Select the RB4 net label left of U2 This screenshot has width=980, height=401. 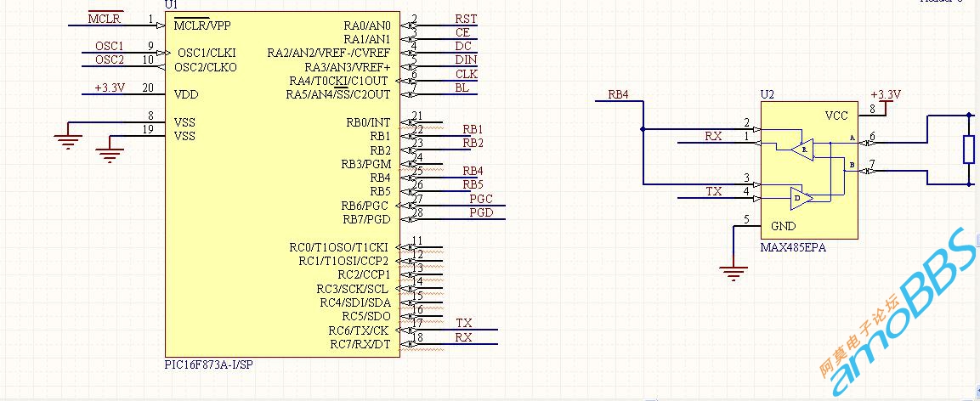pos(619,95)
